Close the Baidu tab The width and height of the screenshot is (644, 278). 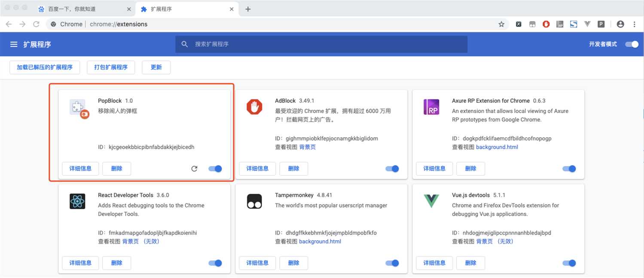(x=129, y=9)
